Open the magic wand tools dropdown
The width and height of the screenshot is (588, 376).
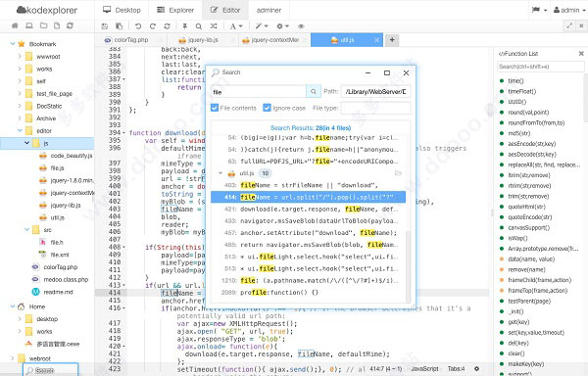point(262,26)
